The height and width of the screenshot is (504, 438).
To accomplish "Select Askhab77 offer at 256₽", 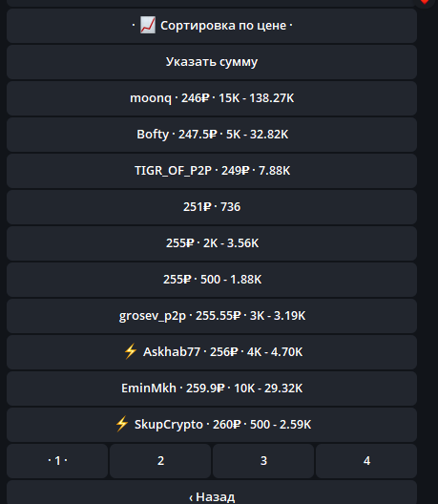I will [212, 352].
